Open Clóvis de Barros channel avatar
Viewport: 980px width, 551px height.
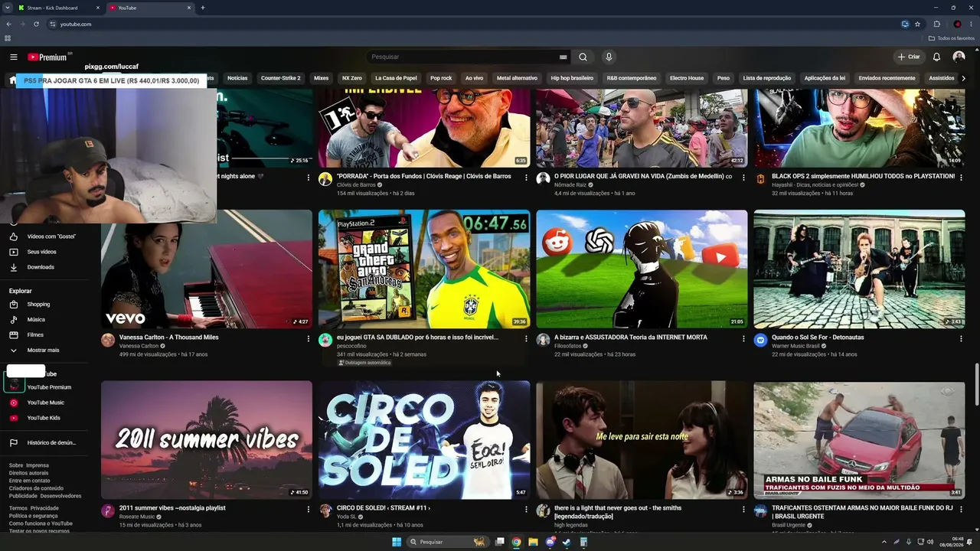click(x=325, y=178)
